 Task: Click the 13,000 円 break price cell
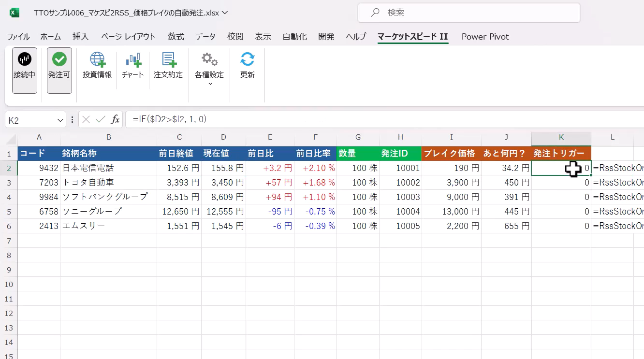pos(452,212)
